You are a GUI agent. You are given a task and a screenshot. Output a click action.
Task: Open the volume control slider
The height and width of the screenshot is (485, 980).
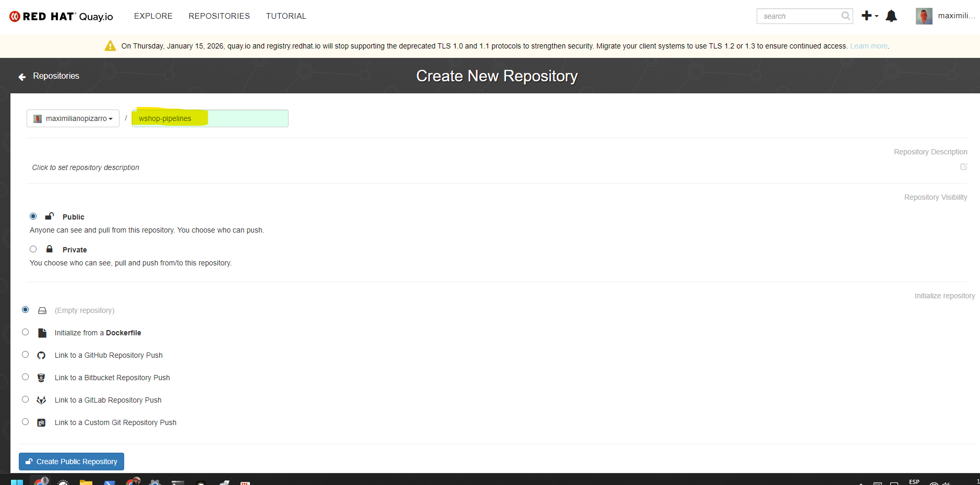click(x=947, y=483)
